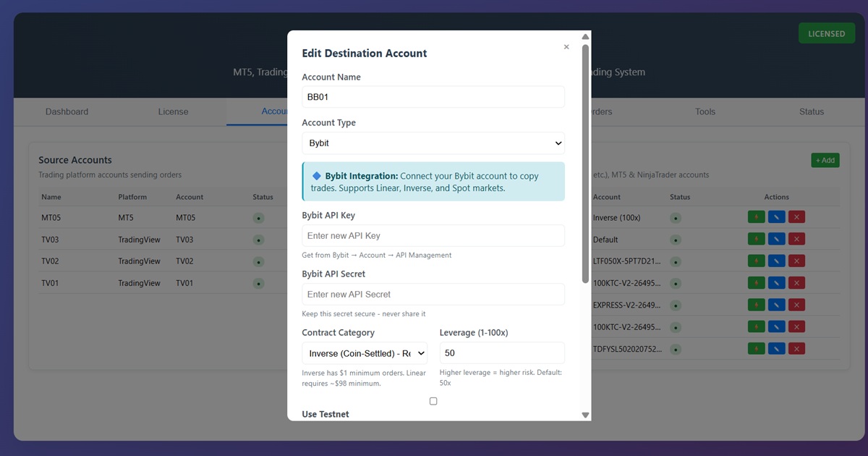Click the dialog scrollbar up arrow
Image resolution: width=868 pixels, height=456 pixels.
585,37
